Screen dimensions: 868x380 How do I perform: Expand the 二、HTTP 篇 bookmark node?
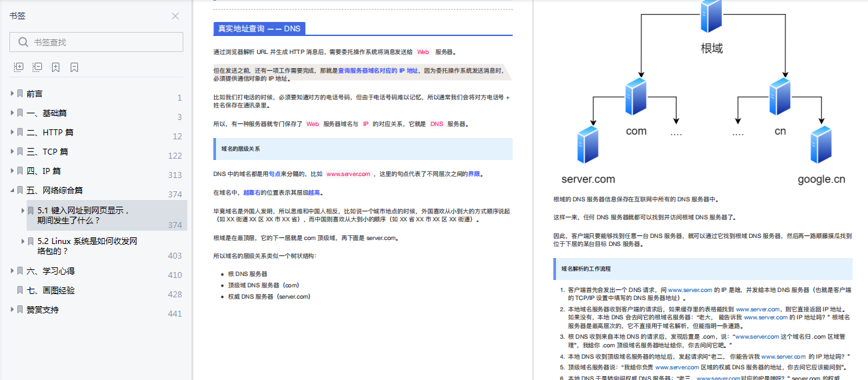point(12,133)
